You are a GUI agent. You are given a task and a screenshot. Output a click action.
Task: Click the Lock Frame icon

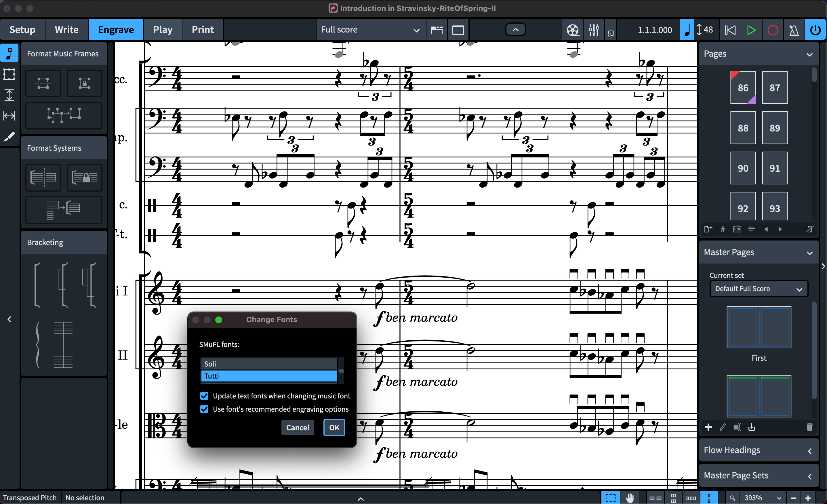coord(84,83)
